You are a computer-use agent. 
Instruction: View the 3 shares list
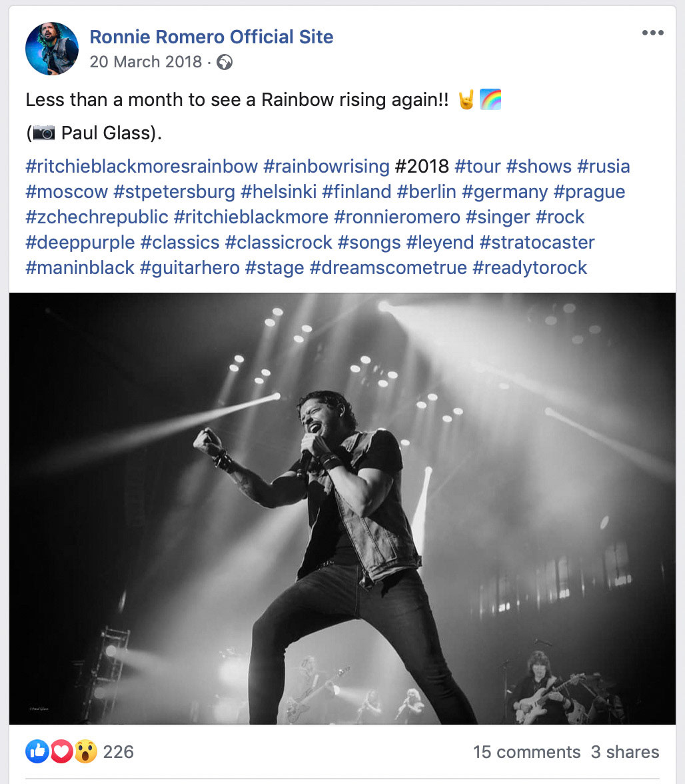(624, 752)
